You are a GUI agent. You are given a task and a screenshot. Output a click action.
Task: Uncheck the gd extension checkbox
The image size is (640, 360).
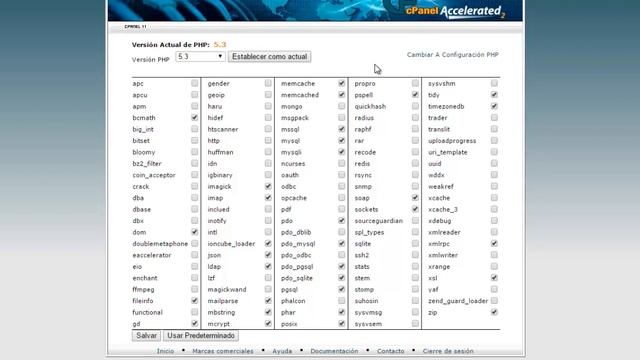point(195,323)
